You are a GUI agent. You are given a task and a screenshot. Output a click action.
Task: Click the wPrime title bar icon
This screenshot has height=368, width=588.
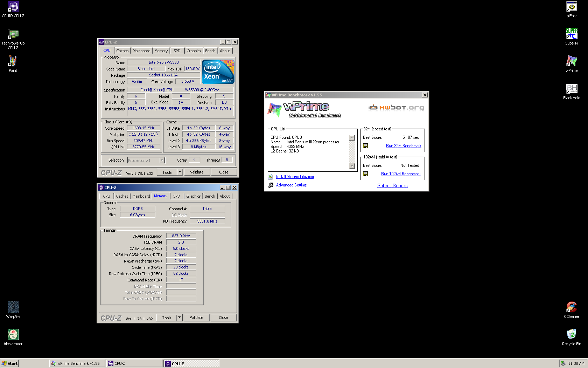(268, 95)
